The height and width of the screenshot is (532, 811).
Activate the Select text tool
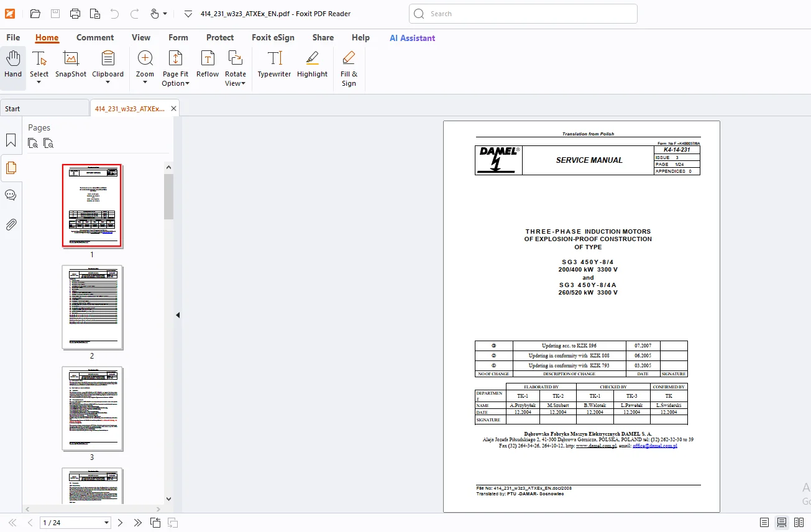(39, 59)
